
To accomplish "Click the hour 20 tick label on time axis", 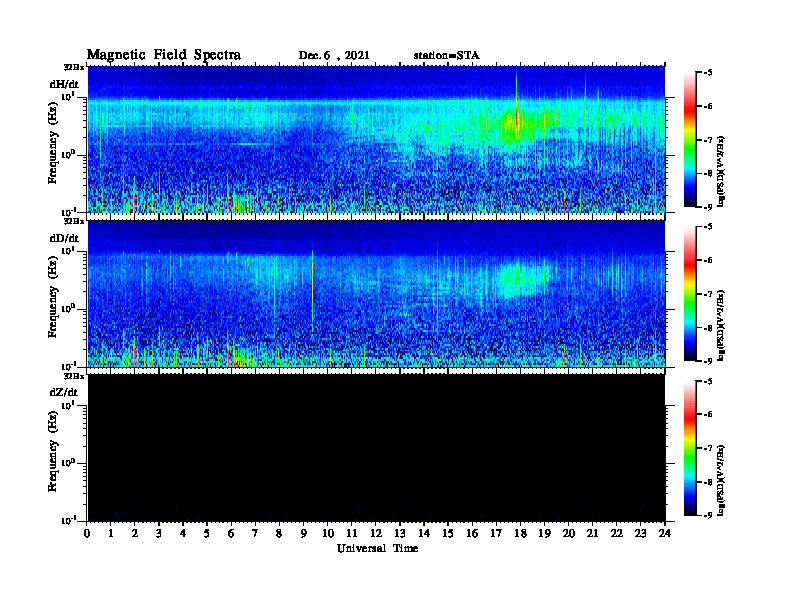I will point(569,533).
